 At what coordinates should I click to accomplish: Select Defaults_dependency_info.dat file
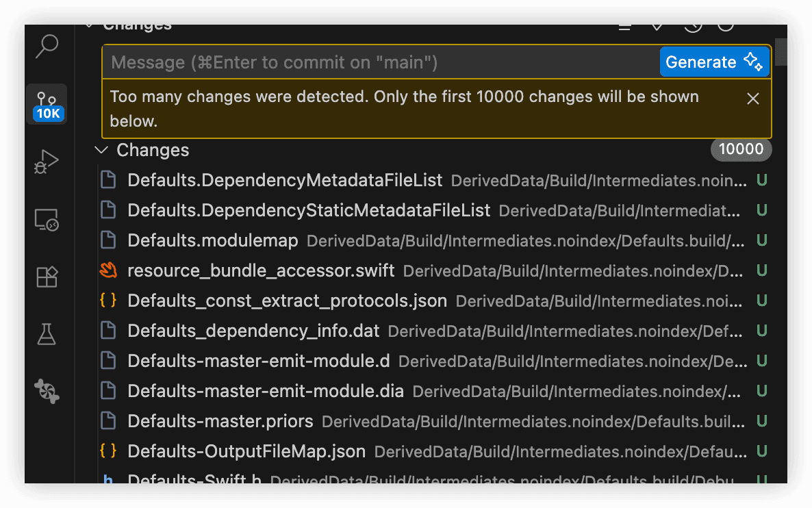[x=253, y=331]
